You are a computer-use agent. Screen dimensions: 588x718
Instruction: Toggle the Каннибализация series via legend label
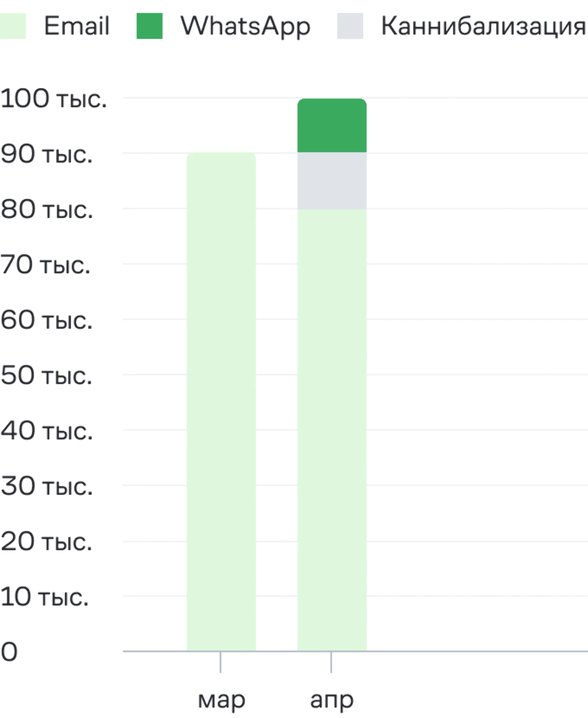tap(484, 26)
